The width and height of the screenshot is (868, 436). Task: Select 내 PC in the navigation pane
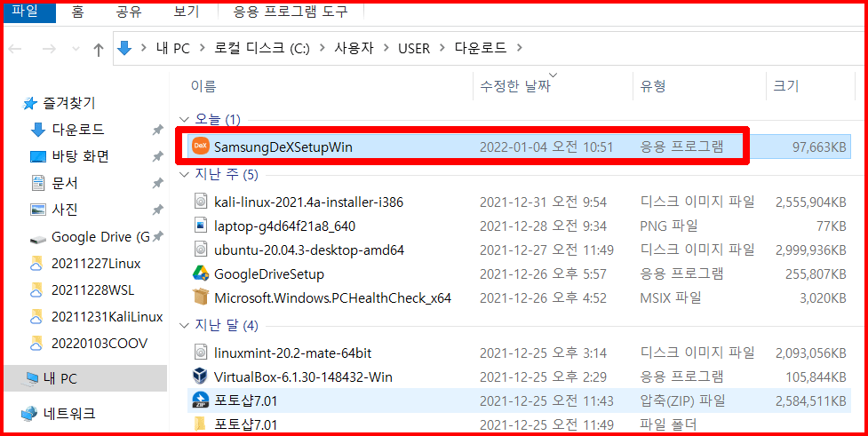[85, 378]
